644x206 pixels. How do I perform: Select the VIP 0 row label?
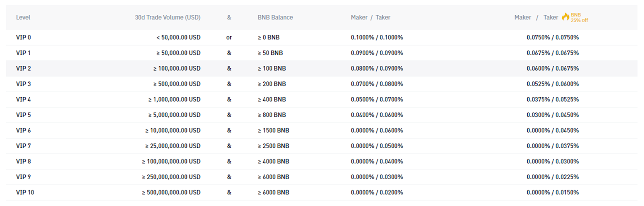[x=23, y=37]
